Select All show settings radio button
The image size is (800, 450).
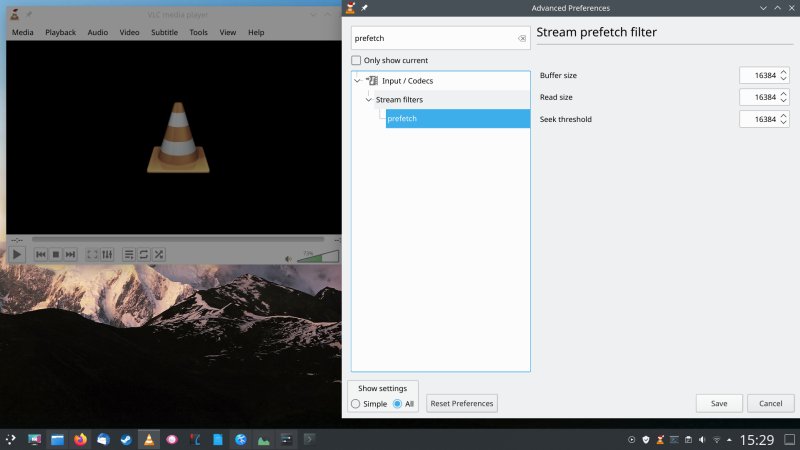click(x=398, y=404)
